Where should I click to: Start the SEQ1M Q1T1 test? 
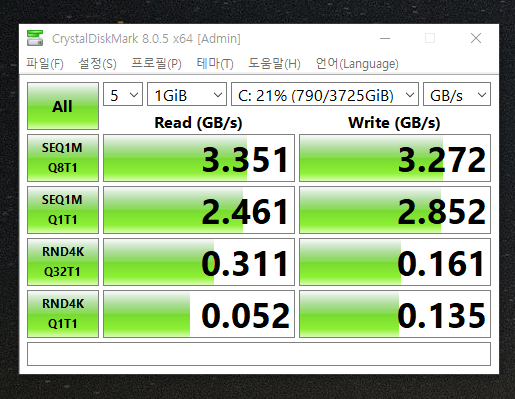(63, 210)
